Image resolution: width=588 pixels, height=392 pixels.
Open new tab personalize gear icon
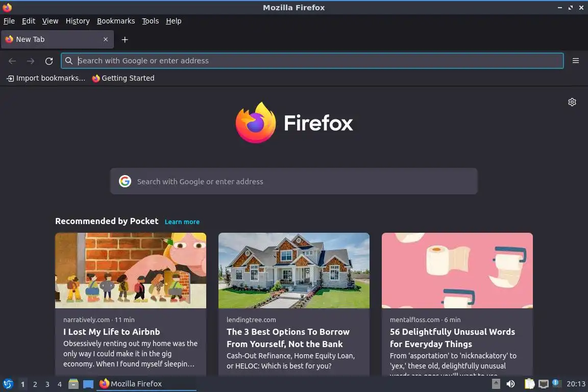point(572,102)
